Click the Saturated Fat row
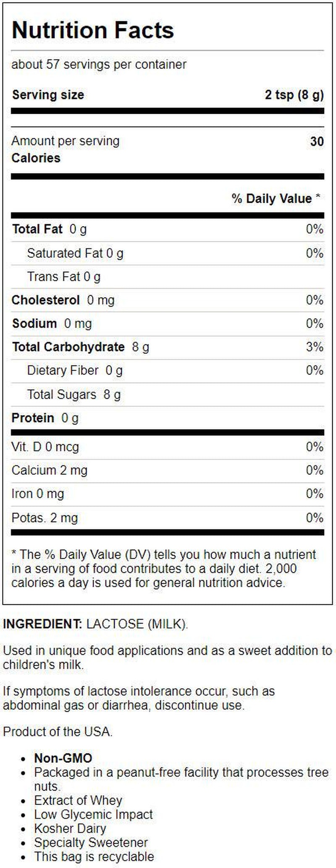The image size is (336, 868). coord(75,253)
